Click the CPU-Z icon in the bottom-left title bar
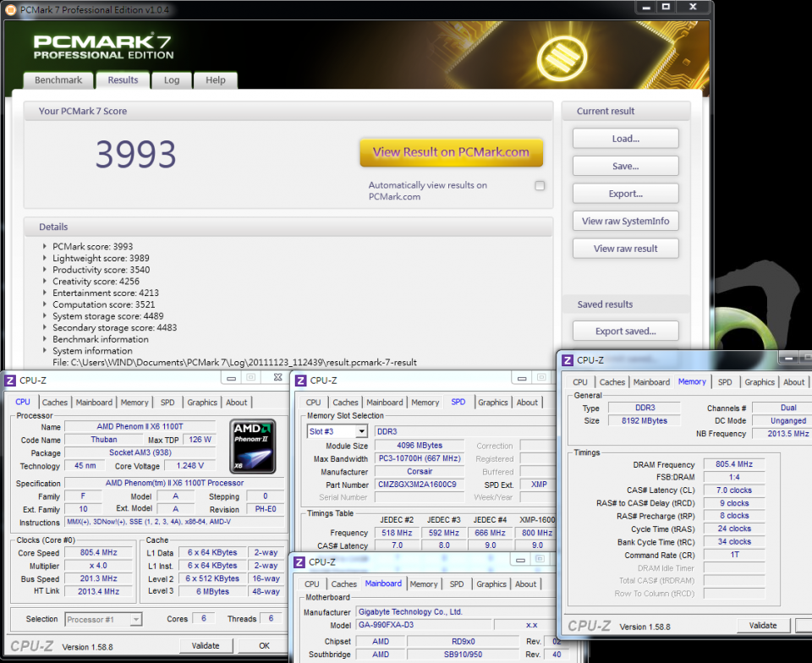 tap(8, 379)
